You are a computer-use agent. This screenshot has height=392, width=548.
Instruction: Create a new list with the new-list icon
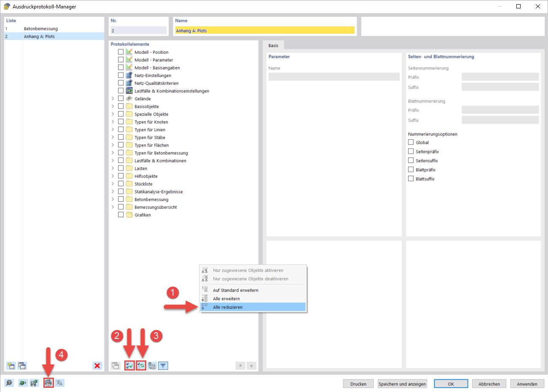point(10,365)
